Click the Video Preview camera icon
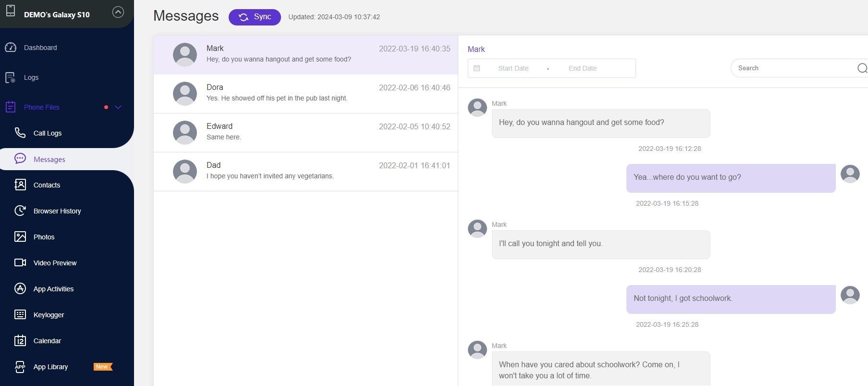 [x=20, y=262]
